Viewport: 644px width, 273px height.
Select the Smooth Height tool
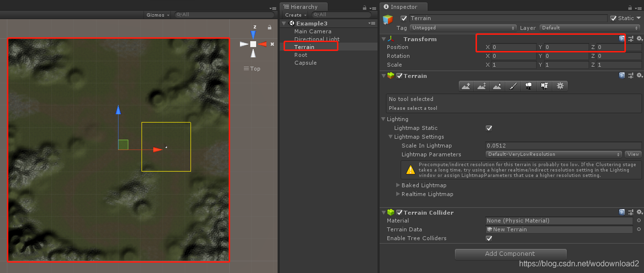click(498, 86)
